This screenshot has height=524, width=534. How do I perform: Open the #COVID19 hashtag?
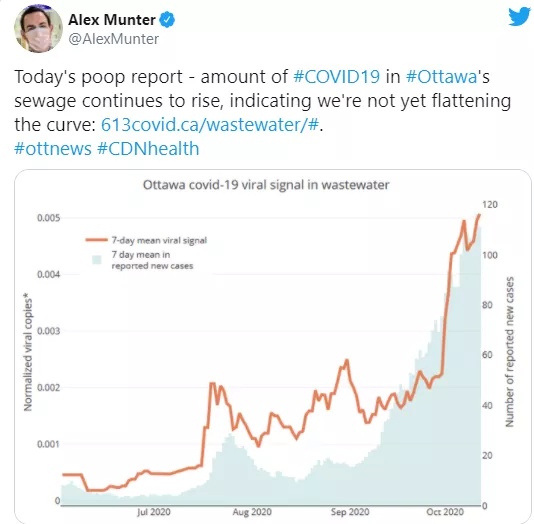pyautogui.click(x=336, y=76)
